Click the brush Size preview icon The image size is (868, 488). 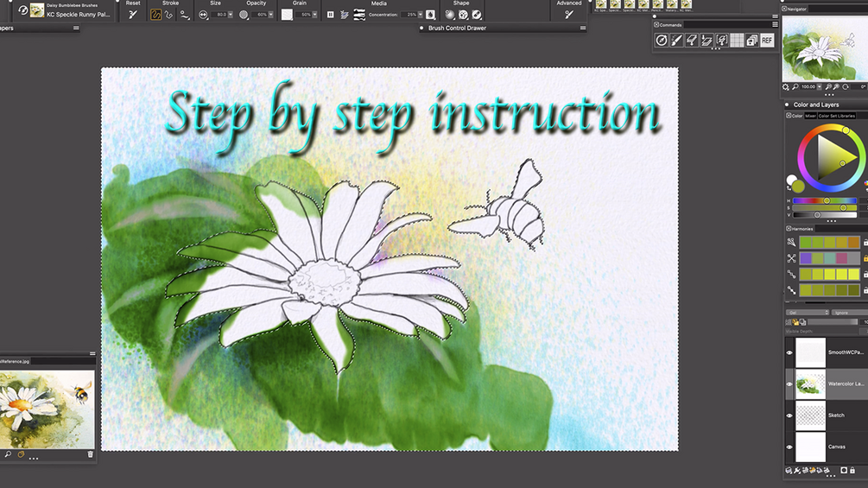(x=203, y=15)
